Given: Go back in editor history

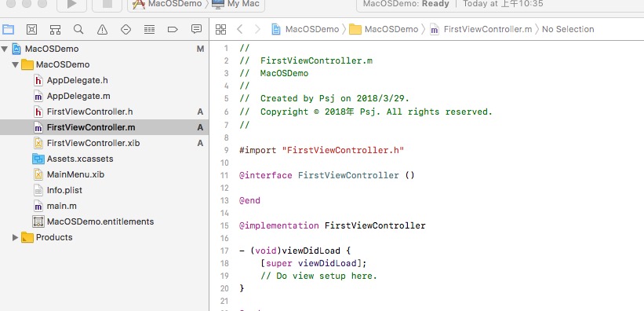Looking at the screenshot, I should (x=240, y=29).
